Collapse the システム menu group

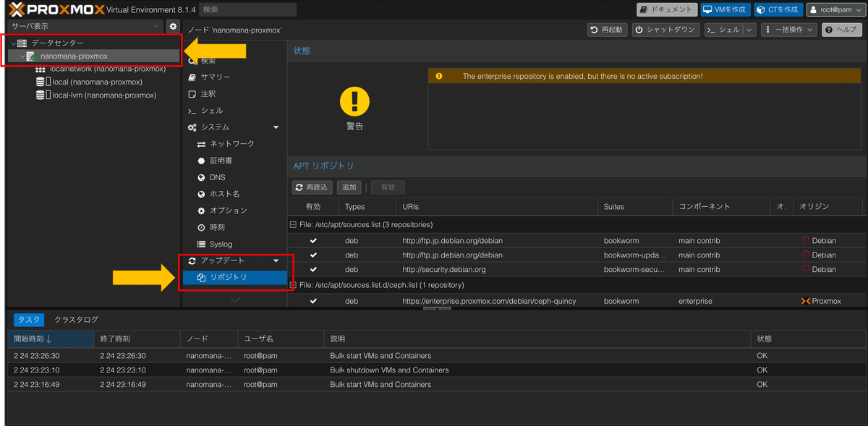(x=276, y=127)
